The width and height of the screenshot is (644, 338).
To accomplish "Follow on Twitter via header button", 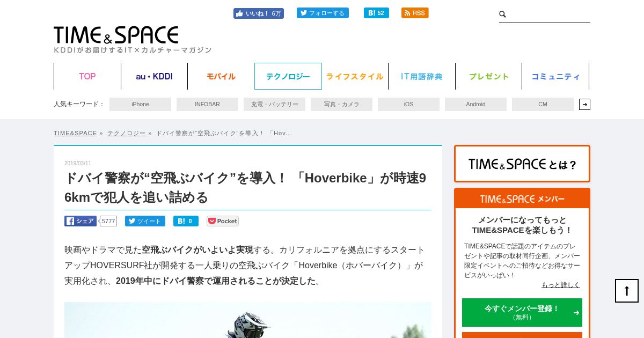I will tap(323, 13).
